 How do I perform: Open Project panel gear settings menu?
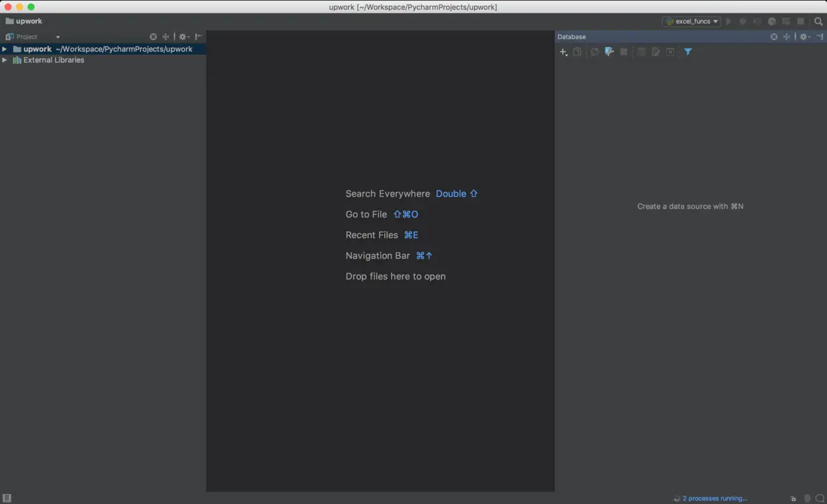point(184,37)
